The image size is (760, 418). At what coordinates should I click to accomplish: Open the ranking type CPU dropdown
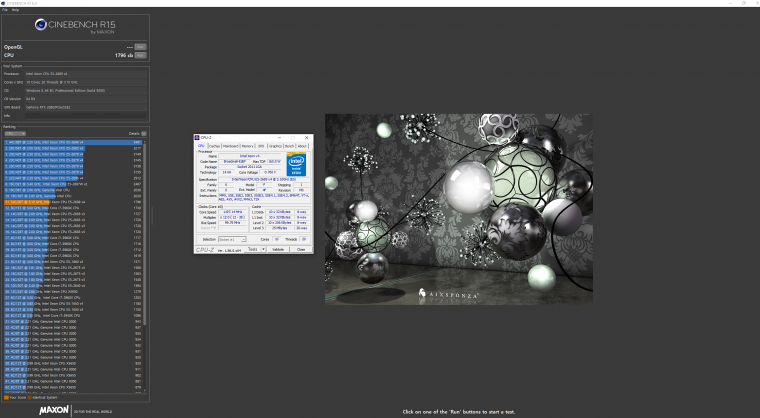tap(15, 133)
